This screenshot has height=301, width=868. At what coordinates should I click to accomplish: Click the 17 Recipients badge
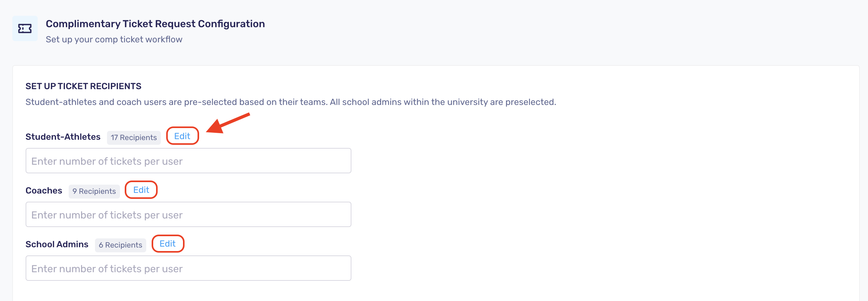coord(134,137)
